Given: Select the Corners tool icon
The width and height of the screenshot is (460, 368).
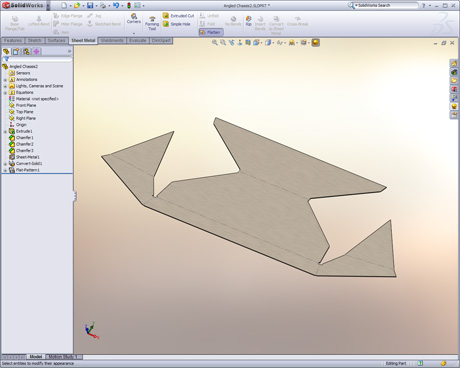Looking at the screenshot, I should pyautogui.click(x=134, y=16).
